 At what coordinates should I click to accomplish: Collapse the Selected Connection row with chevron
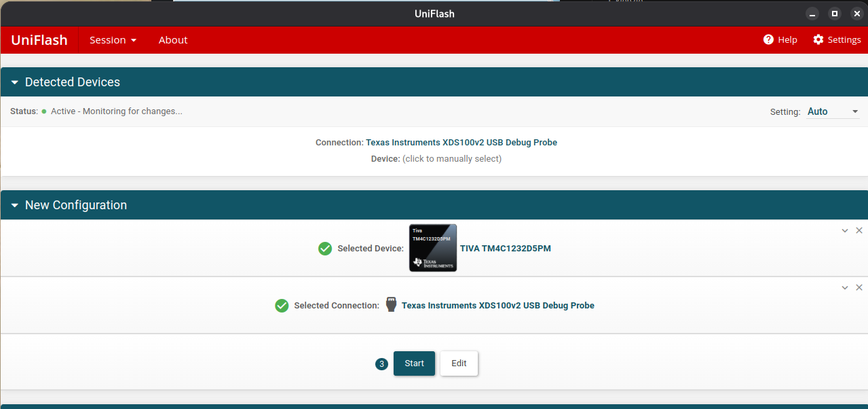[x=845, y=287]
